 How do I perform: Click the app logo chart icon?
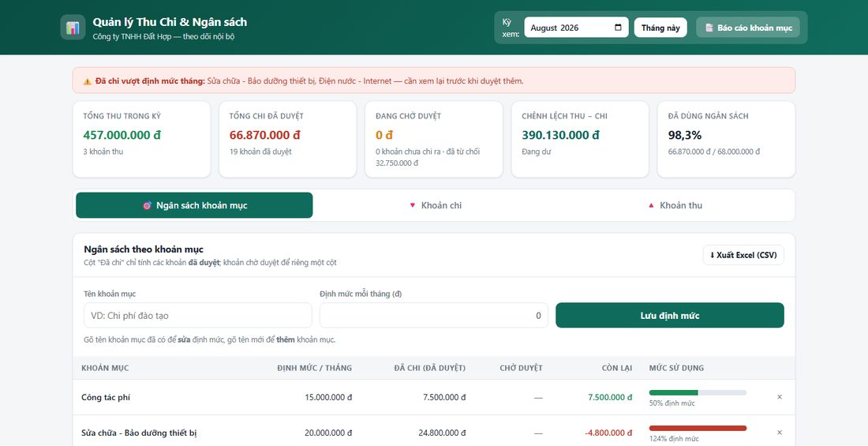click(73, 27)
